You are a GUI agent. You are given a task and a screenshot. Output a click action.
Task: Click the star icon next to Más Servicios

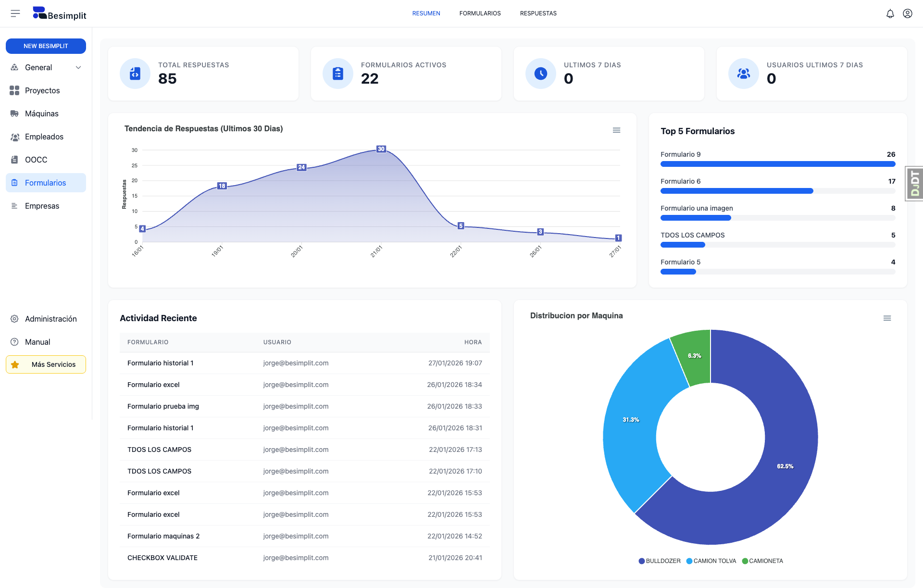tap(15, 364)
